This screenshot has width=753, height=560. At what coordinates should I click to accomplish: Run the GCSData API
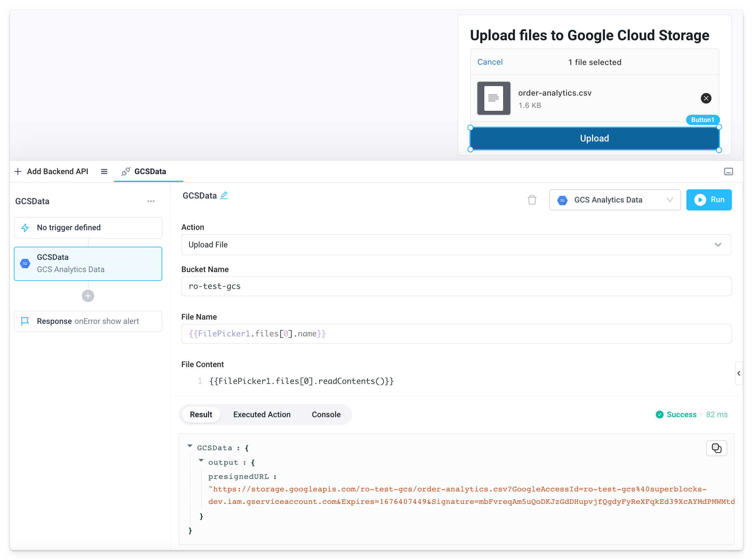tap(709, 200)
